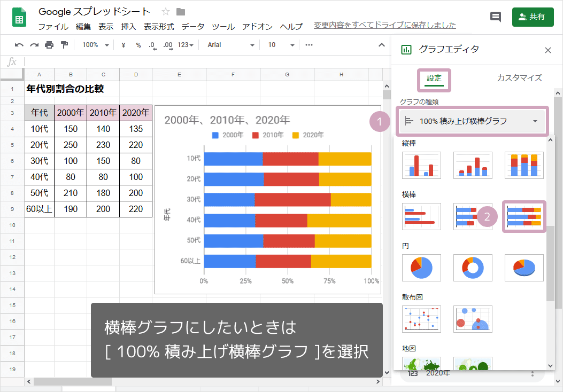Click the print icon in toolbar
Image resolution: width=563 pixels, height=392 pixels.
49,45
